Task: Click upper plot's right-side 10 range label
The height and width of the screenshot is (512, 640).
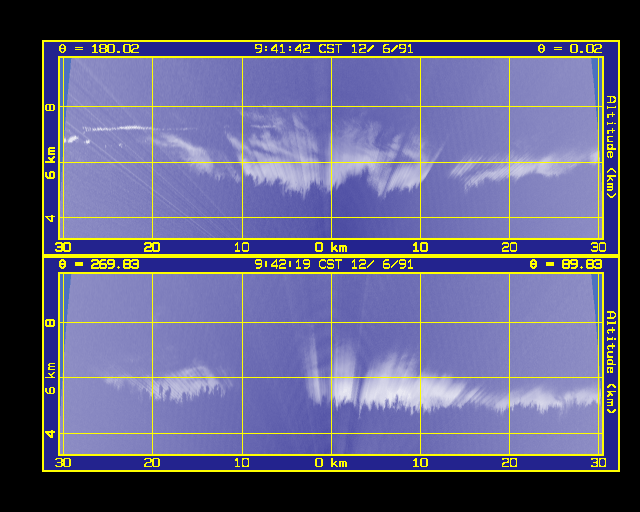Action: pos(420,247)
